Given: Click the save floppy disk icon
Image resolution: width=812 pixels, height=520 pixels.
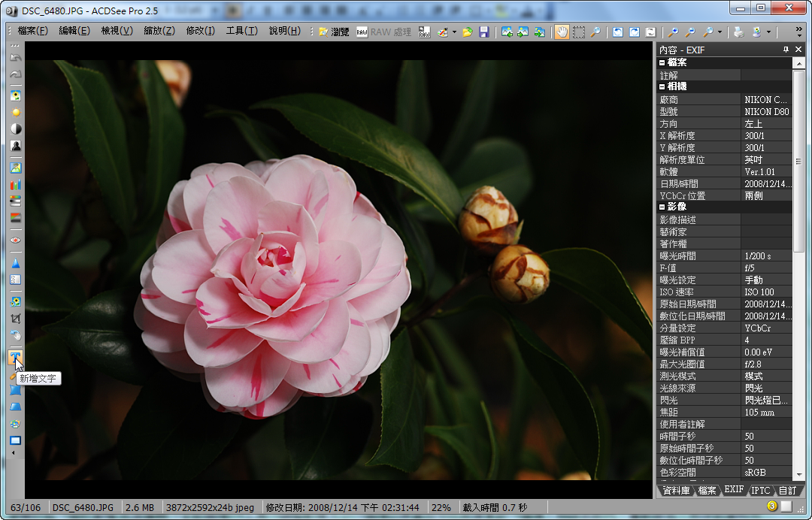Looking at the screenshot, I should click(x=484, y=32).
